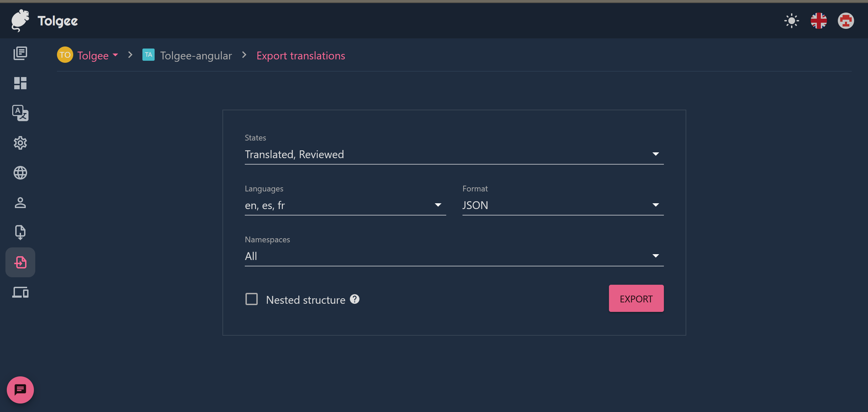Open project Members via the person icon
Viewport: 868px width, 412px height.
coord(20,203)
